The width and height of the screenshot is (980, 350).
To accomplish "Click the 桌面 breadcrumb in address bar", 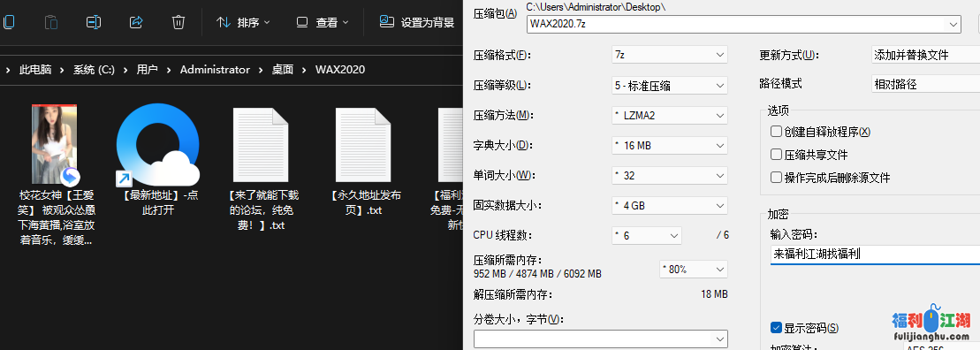I will click(283, 69).
